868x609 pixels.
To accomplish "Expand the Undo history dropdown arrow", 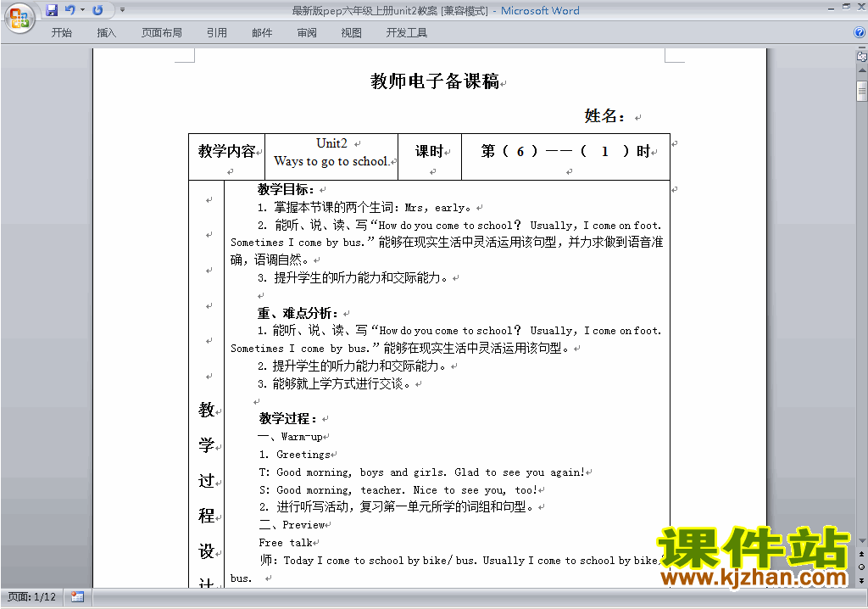I will pyautogui.click(x=82, y=10).
